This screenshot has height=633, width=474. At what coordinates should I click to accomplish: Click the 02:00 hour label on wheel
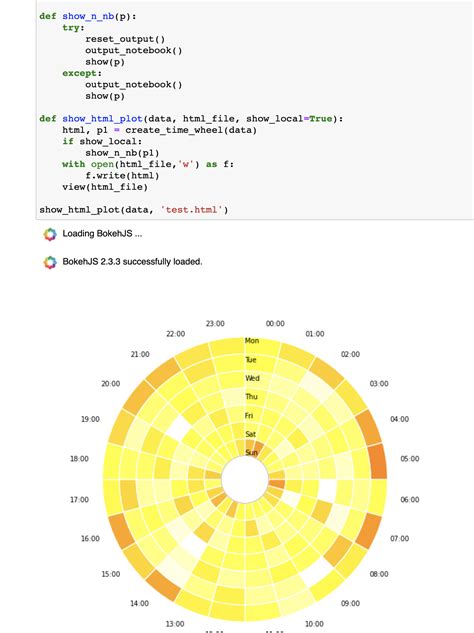pyautogui.click(x=350, y=354)
